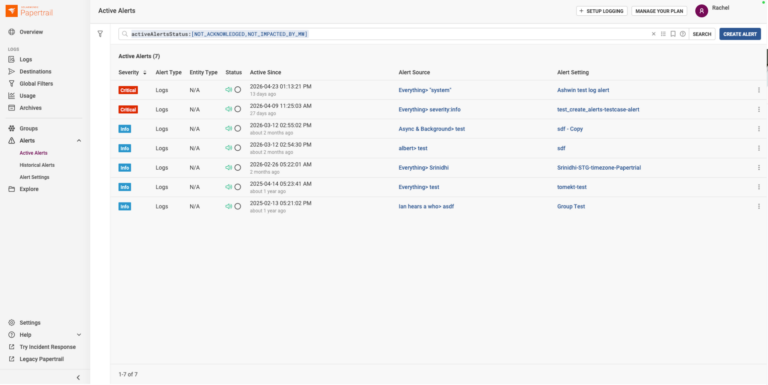Click the 2025-02-13 05:21:02 PM timestamp

(280, 203)
